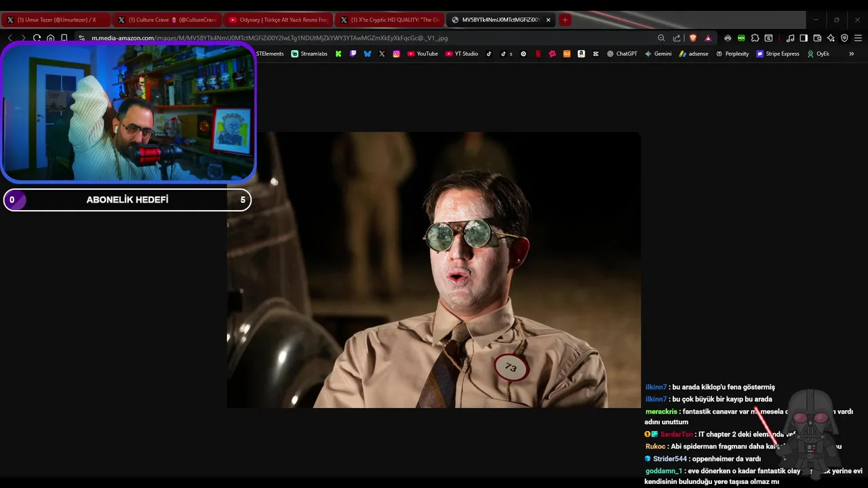Viewport: 868px width, 488px height.
Task: Open the Brave Shields lion icon
Action: (x=692, y=38)
